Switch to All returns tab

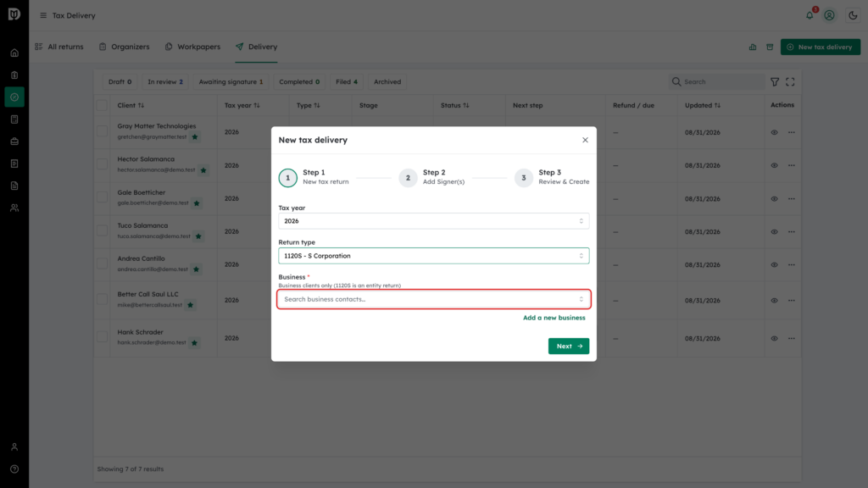click(59, 47)
